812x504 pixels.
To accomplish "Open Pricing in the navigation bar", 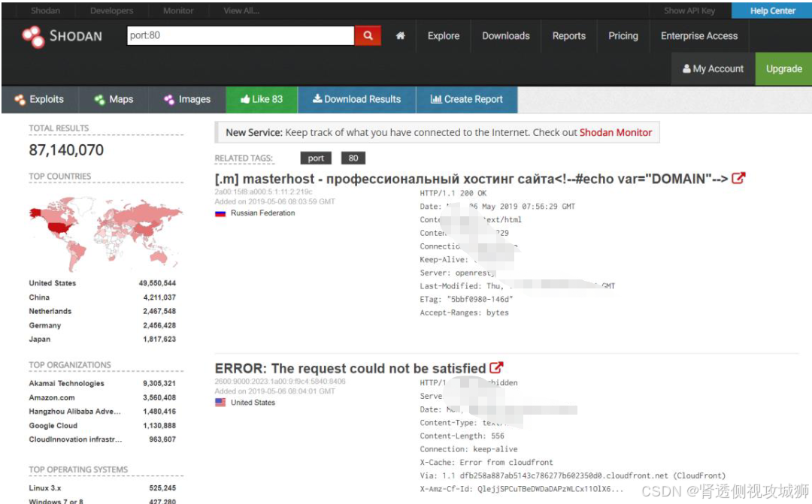I will [623, 36].
